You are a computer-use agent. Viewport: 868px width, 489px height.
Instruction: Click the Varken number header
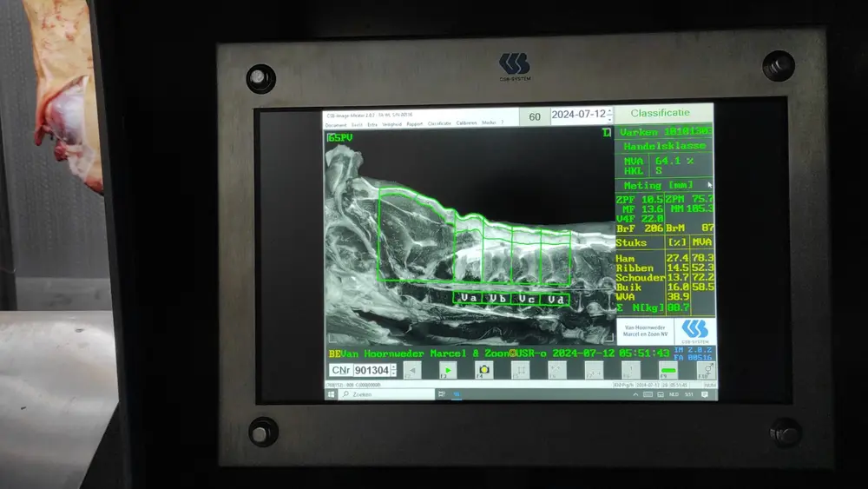[666, 132]
